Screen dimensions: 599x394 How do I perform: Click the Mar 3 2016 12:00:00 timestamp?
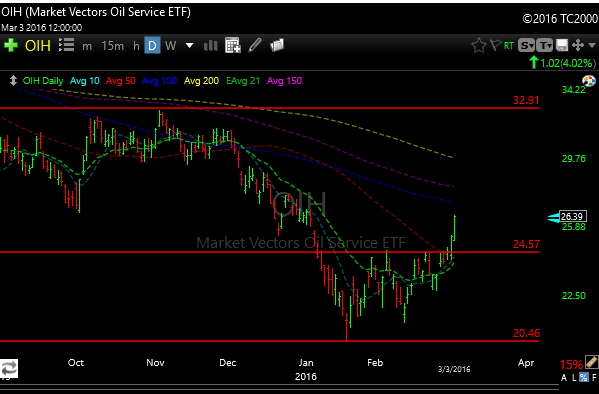[x=41, y=28]
